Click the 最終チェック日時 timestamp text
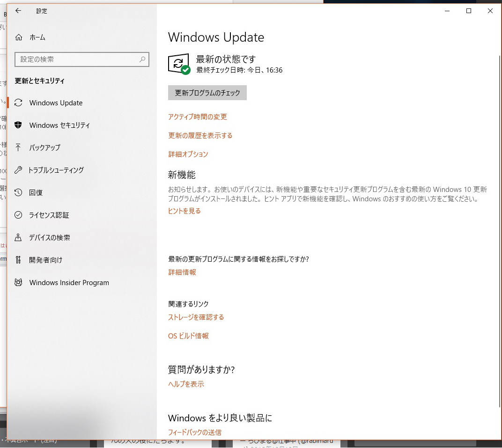Image resolution: width=502 pixels, height=448 pixels. pyautogui.click(x=239, y=70)
